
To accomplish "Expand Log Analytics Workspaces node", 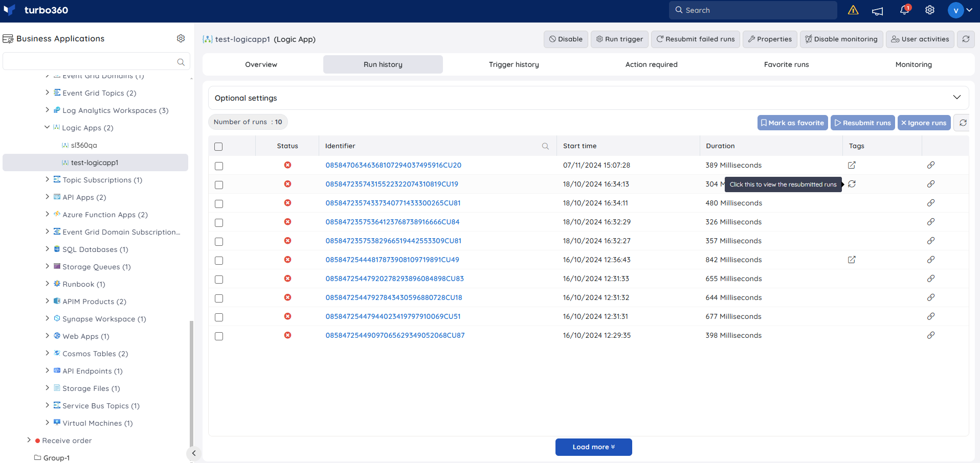I will 48,110.
